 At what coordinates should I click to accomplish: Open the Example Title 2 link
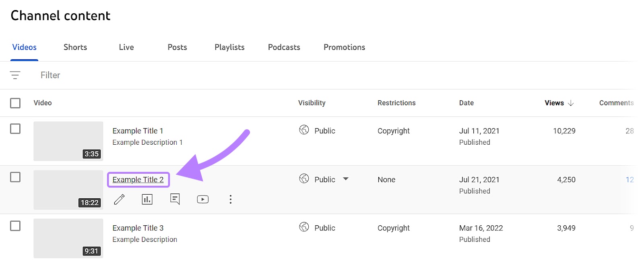[x=138, y=180]
